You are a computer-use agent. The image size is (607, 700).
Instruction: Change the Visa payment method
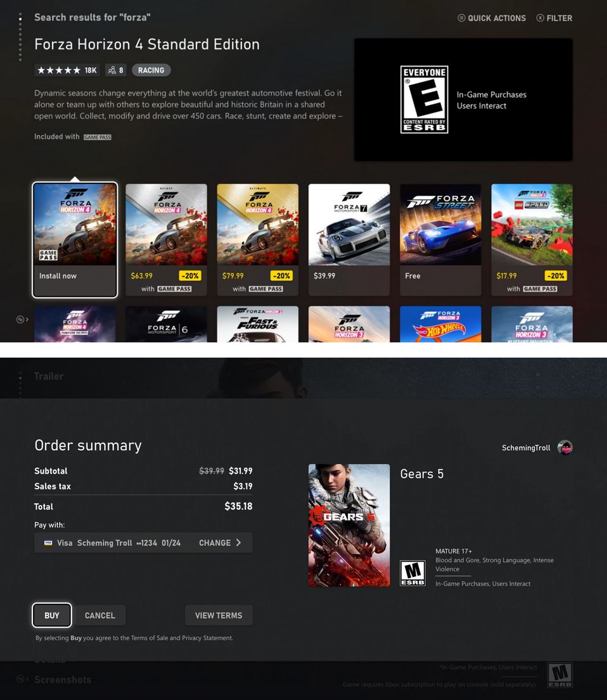click(144, 542)
